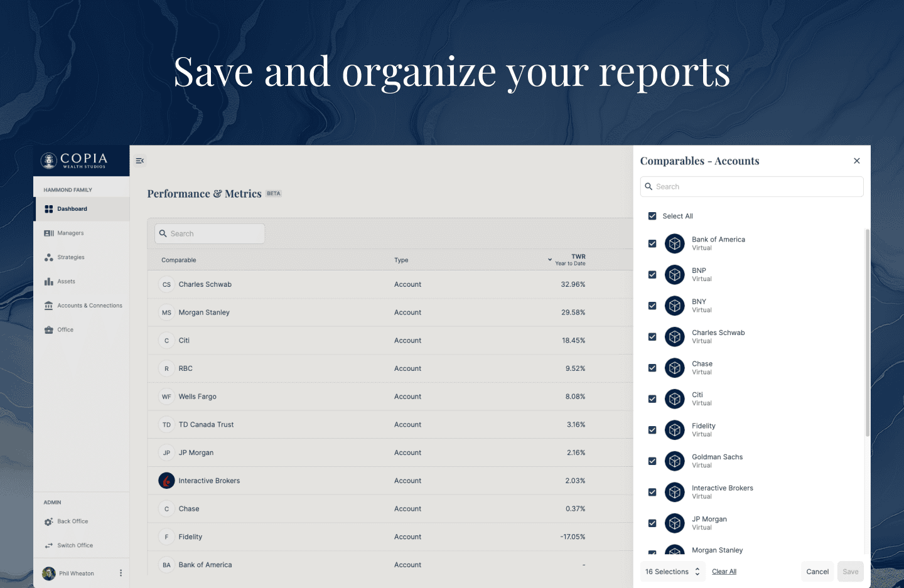The height and width of the screenshot is (588, 904).
Task: Open Dashboard in the sidebar
Action: tap(82, 209)
